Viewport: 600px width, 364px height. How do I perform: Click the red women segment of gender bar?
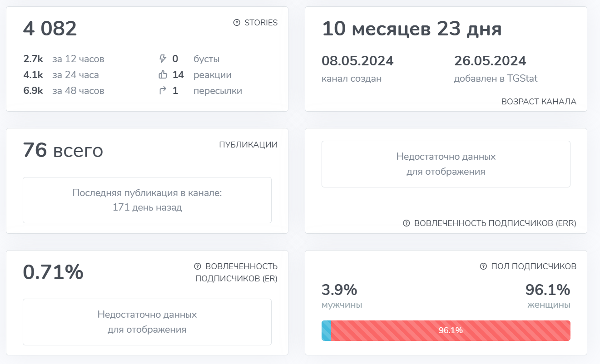click(x=451, y=330)
